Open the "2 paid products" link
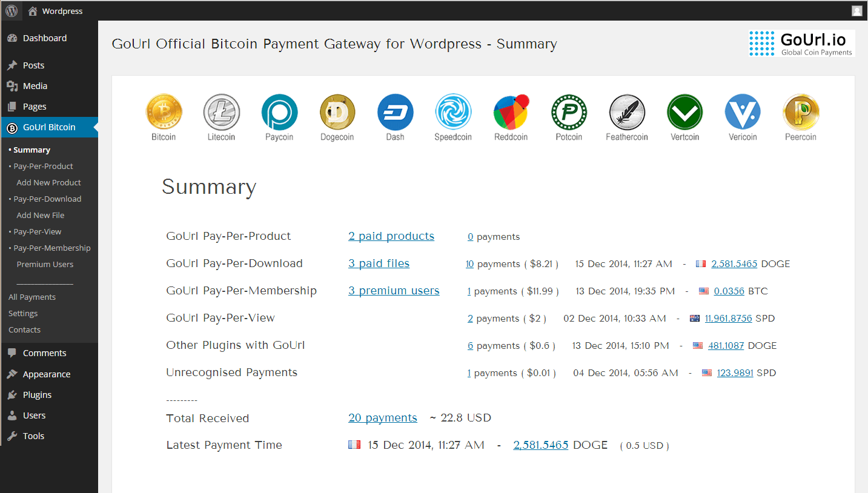The image size is (868, 493). [x=391, y=236]
